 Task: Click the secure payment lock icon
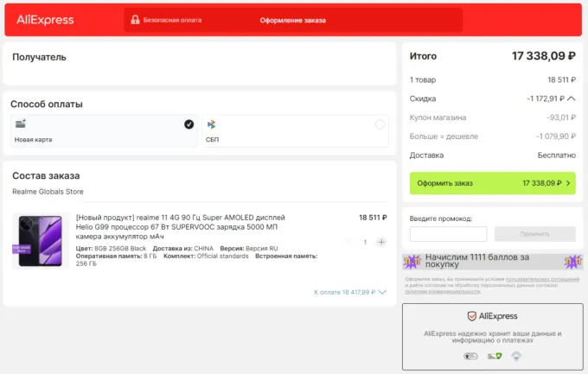pyautogui.click(x=134, y=20)
